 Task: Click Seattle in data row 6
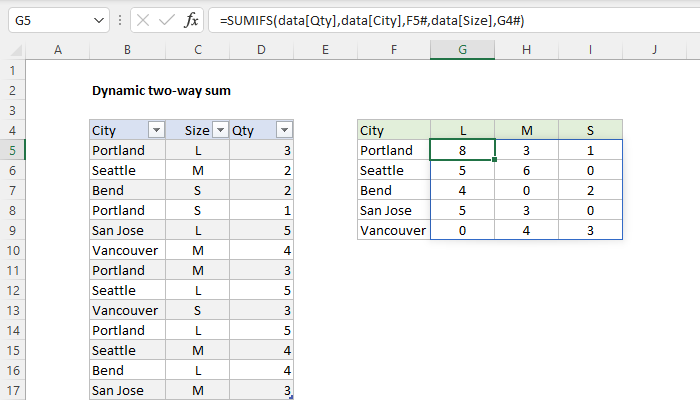click(128, 170)
